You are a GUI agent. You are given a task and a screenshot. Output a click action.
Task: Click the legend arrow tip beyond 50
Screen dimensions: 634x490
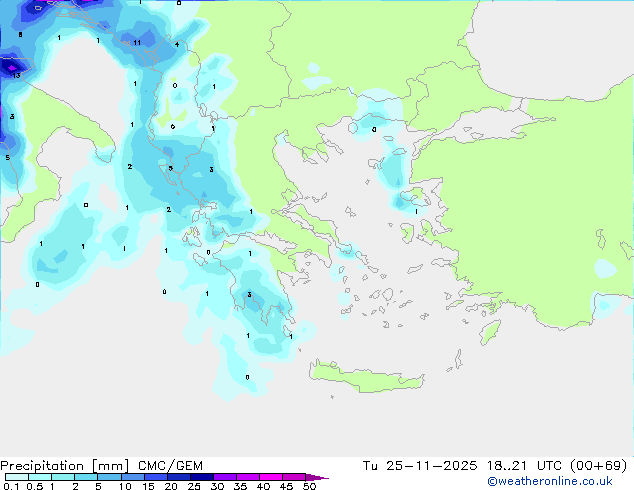317,477
